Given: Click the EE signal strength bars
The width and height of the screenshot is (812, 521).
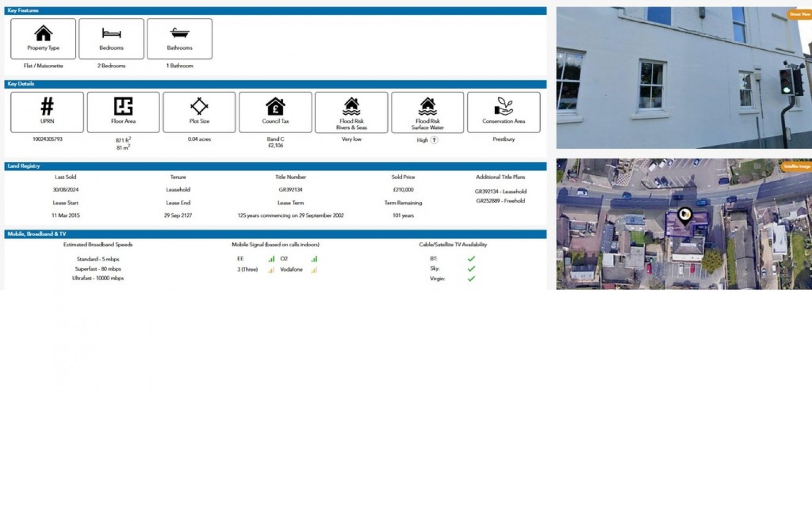Looking at the screenshot, I should tap(271, 259).
